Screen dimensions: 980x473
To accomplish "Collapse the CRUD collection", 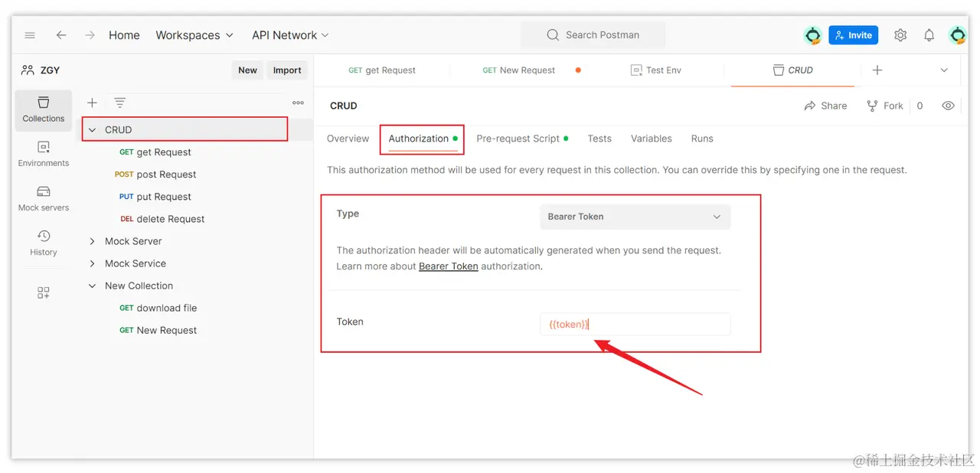I will click(92, 130).
